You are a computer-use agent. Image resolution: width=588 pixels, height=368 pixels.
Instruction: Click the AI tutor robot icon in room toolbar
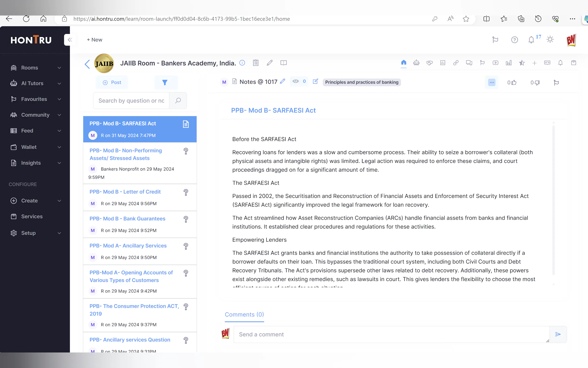416,63
